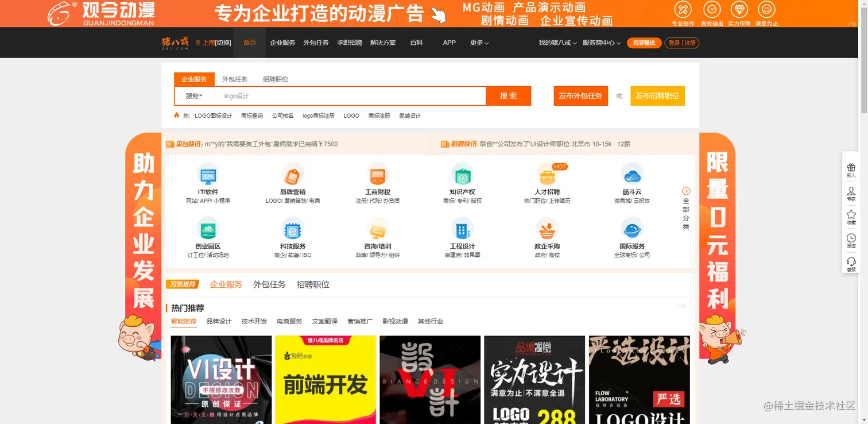The image size is (868, 424).
Task: Click the 营销推广 recommendation tab
Action: tap(360, 322)
